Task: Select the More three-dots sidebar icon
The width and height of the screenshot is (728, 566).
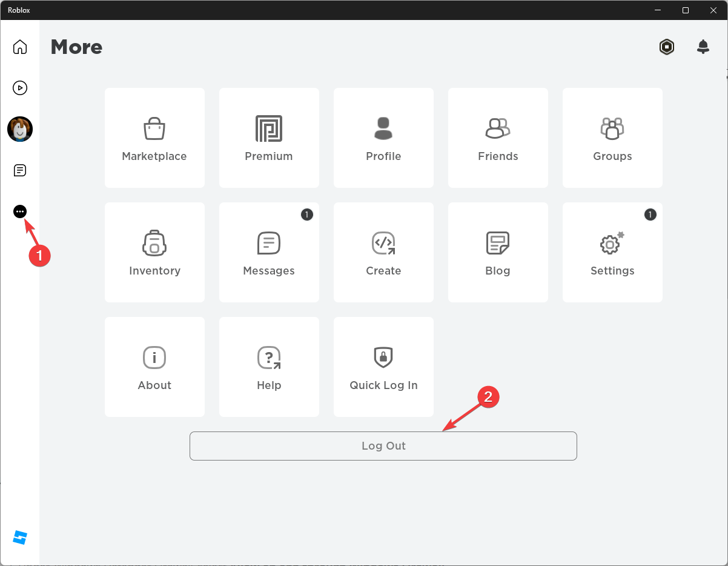Action: [x=20, y=211]
